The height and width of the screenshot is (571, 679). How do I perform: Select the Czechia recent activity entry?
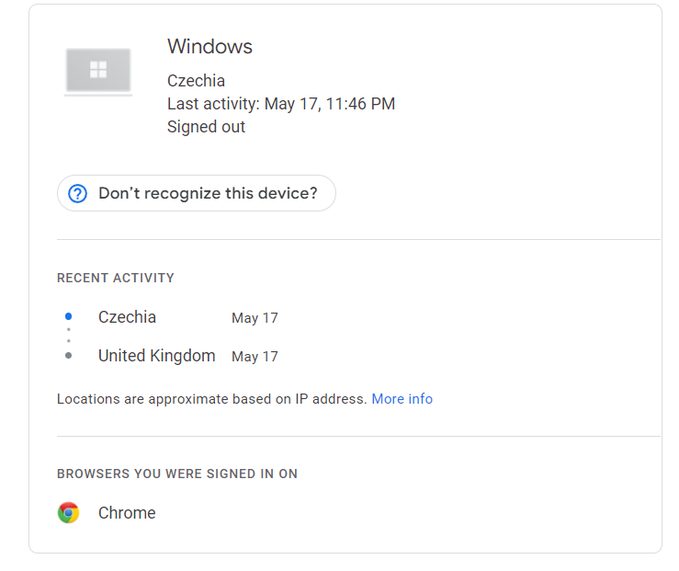click(127, 317)
